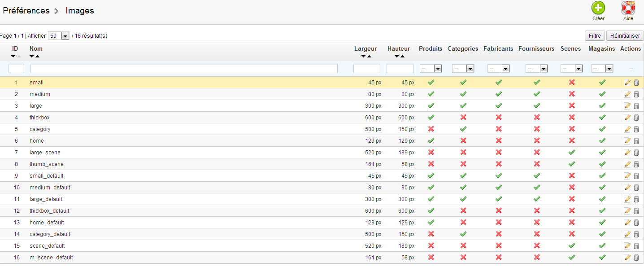The height and width of the screenshot is (267, 644).
Task: Click the Nom filter input field
Action: click(x=184, y=69)
